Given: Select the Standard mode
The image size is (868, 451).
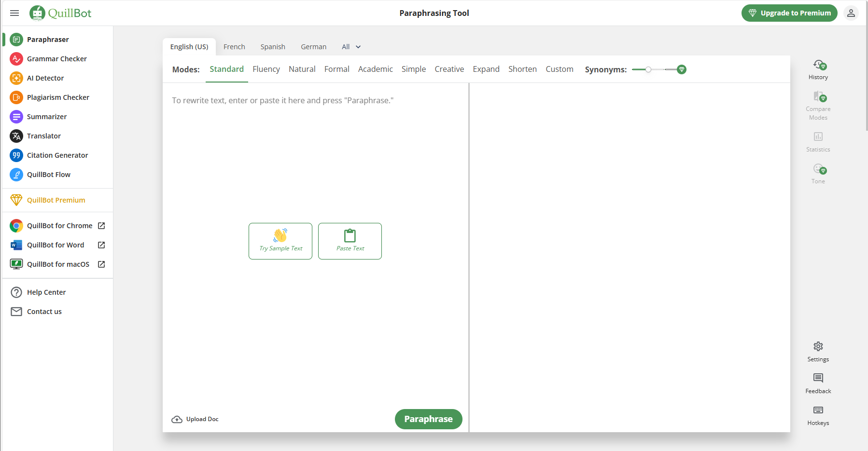Looking at the screenshot, I should point(227,69).
